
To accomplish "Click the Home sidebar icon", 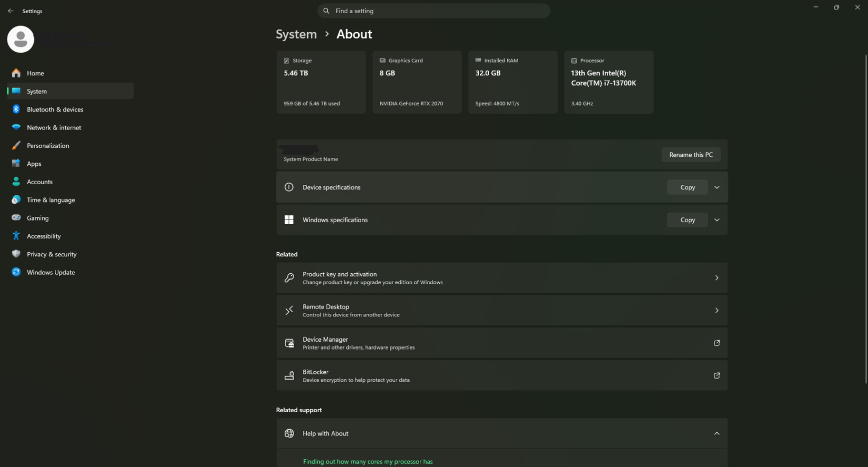I will (x=16, y=73).
